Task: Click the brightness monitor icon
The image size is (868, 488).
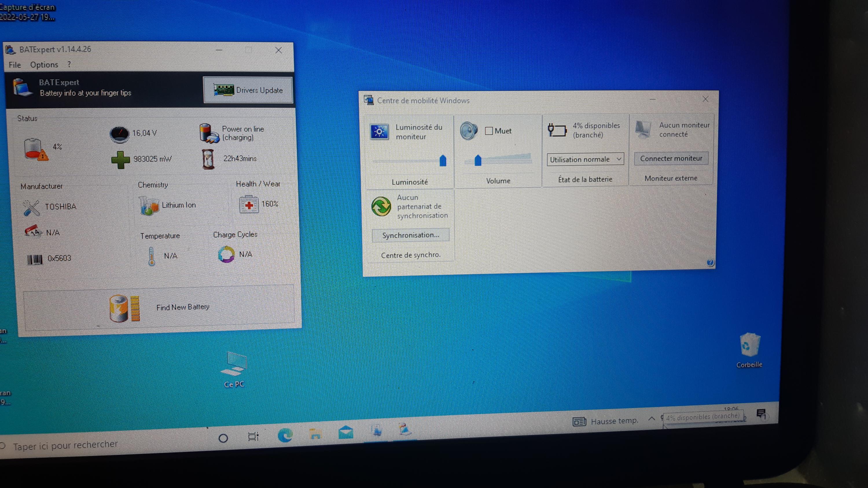Action: click(379, 132)
